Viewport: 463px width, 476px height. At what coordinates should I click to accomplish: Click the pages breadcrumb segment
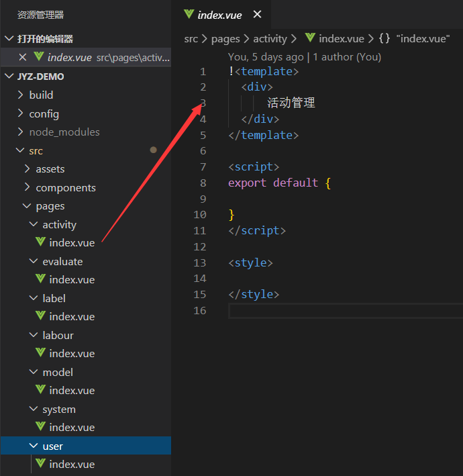(225, 39)
